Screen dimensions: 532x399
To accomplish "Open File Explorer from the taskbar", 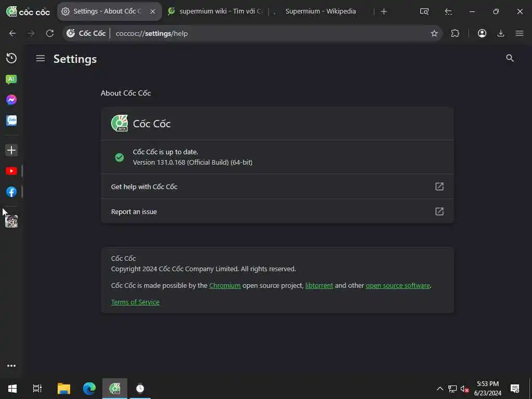I will tap(63, 389).
